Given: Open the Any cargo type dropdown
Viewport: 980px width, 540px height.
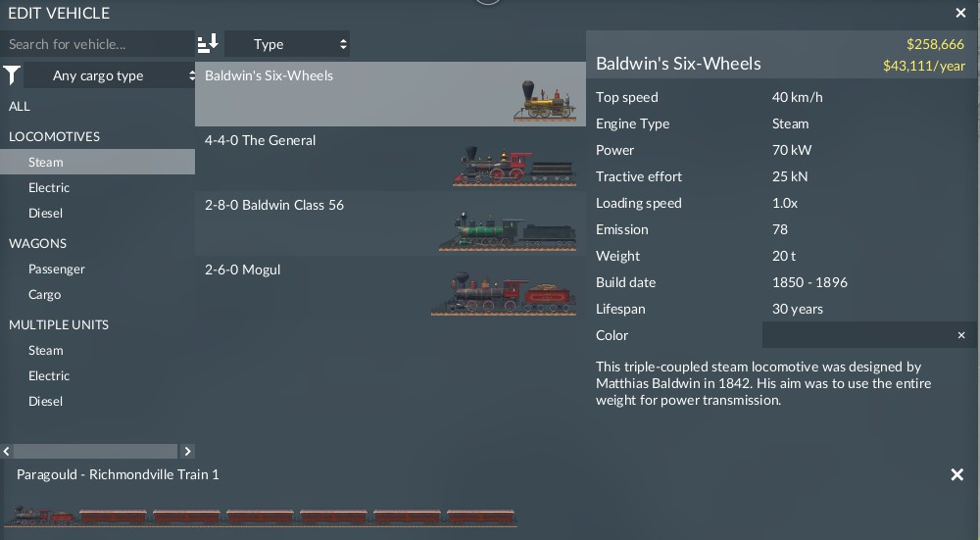Looking at the screenshot, I should click(x=110, y=75).
